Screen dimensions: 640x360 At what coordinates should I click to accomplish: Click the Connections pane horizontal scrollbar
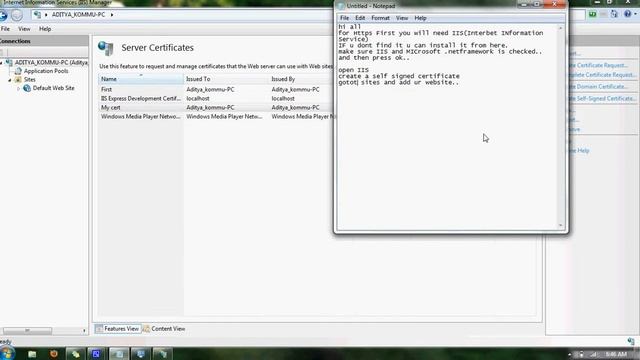click(27, 331)
